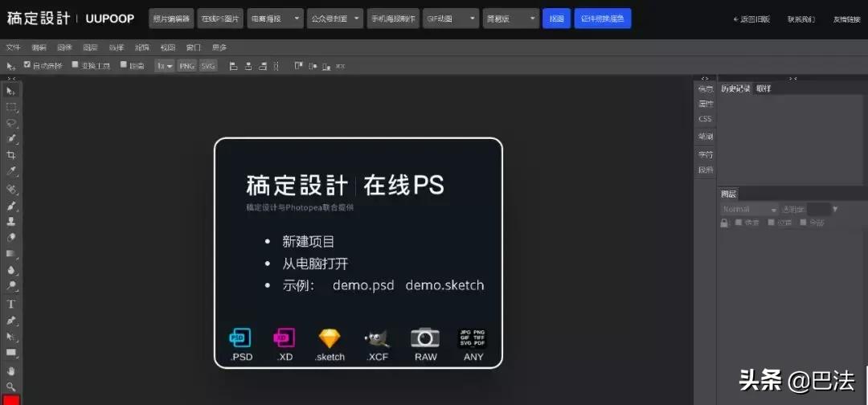Open the 文件 menu
This screenshot has height=405, width=868.
(14, 47)
